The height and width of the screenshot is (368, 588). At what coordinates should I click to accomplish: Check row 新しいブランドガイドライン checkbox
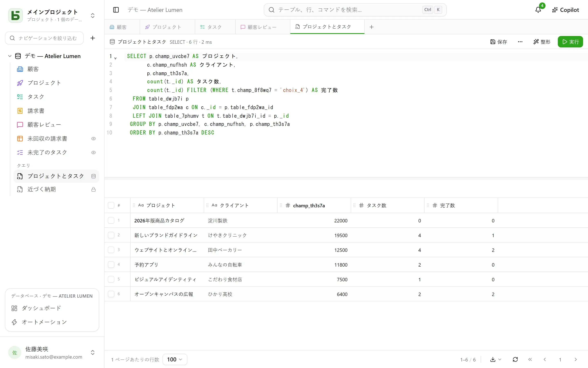click(x=111, y=235)
